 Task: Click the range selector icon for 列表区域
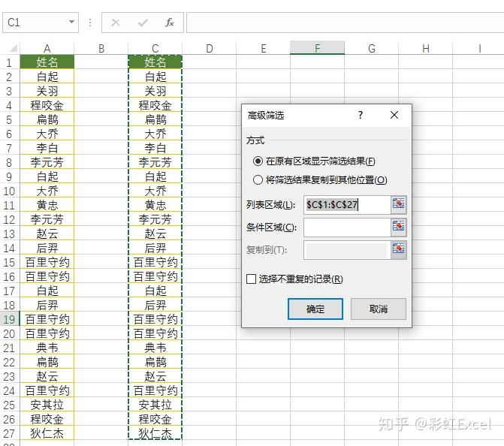coord(399,204)
